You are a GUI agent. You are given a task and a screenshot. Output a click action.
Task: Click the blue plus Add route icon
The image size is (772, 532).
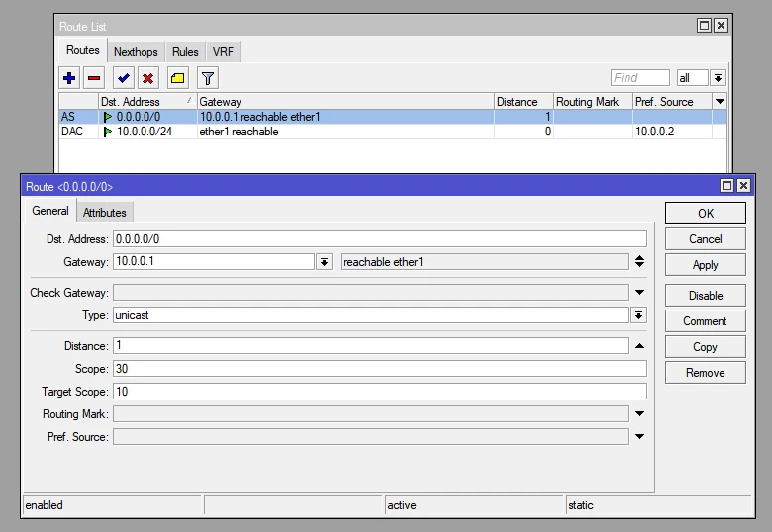[69, 78]
